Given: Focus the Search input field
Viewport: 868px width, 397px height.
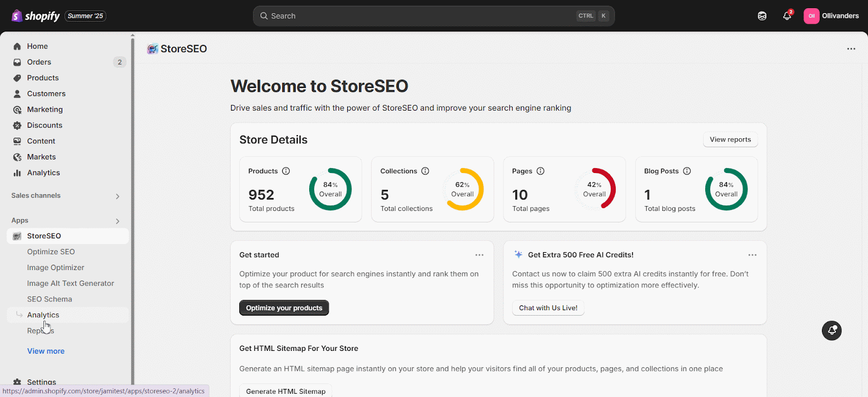Looking at the screenshot, I should (x=433, y=16).
